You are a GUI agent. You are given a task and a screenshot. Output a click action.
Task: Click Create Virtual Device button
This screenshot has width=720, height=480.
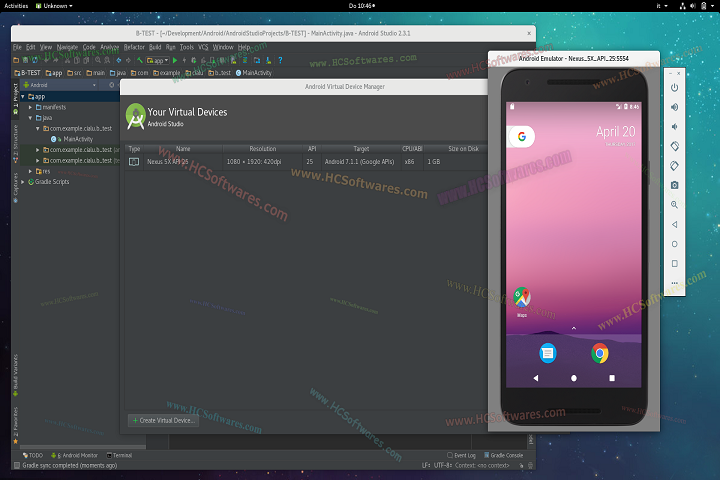(163, 420)
